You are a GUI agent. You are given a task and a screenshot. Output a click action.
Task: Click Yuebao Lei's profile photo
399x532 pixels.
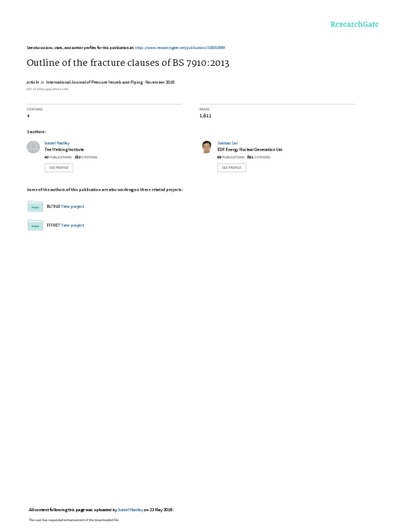point(206,147)
